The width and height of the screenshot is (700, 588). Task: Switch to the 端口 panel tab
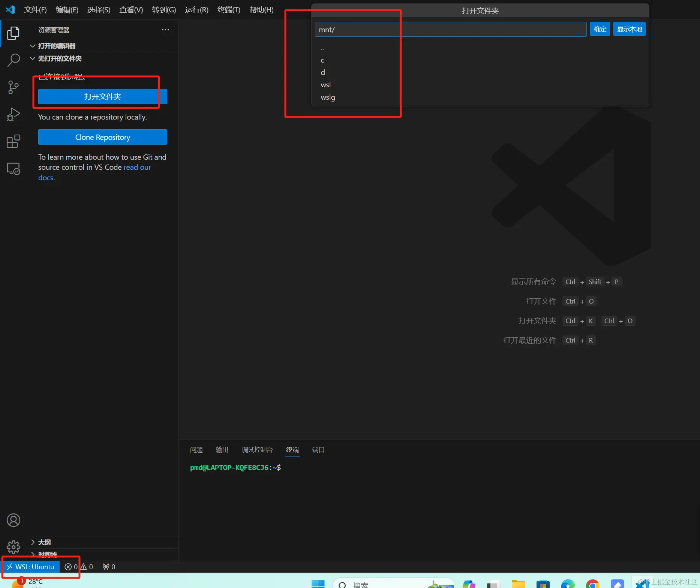[318, 450]
